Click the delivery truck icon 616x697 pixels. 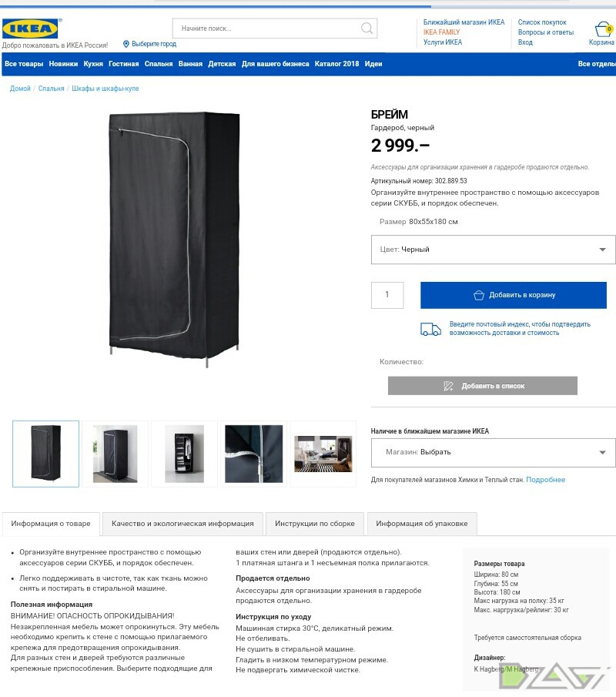(x=430, y=329)
